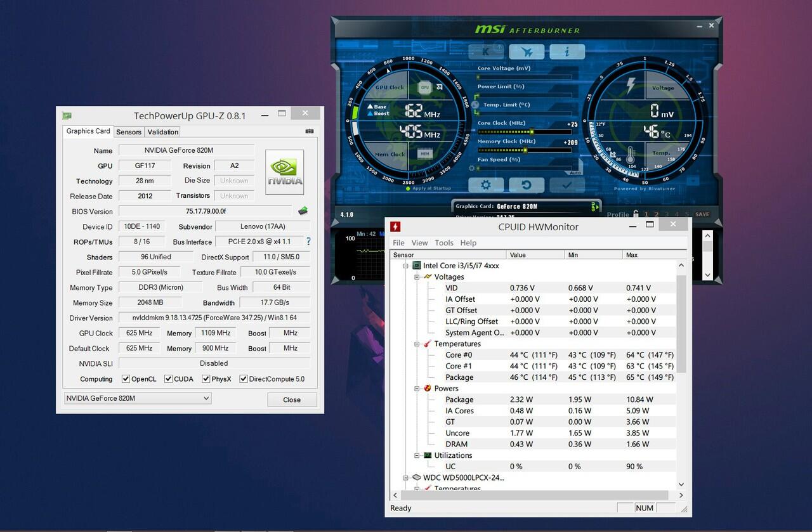Click the Utilizations icon in HWMonitor tree
Viewport: 812px width, 532px height.
pos(428,455)
